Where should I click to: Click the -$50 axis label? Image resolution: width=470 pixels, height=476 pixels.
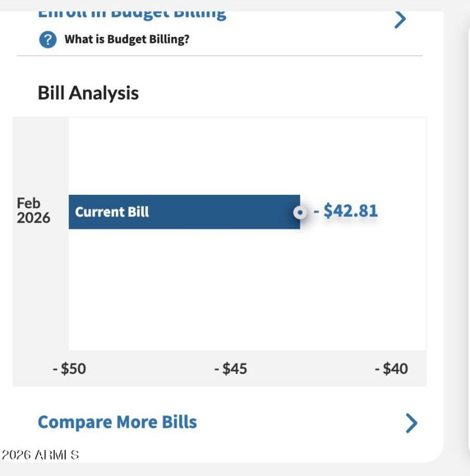(69, 369)
